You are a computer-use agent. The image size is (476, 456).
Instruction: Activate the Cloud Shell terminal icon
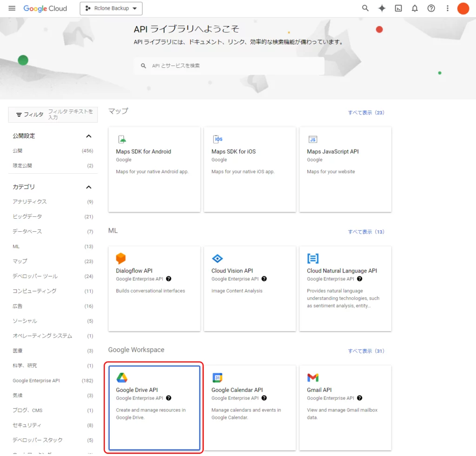point(398,8)
